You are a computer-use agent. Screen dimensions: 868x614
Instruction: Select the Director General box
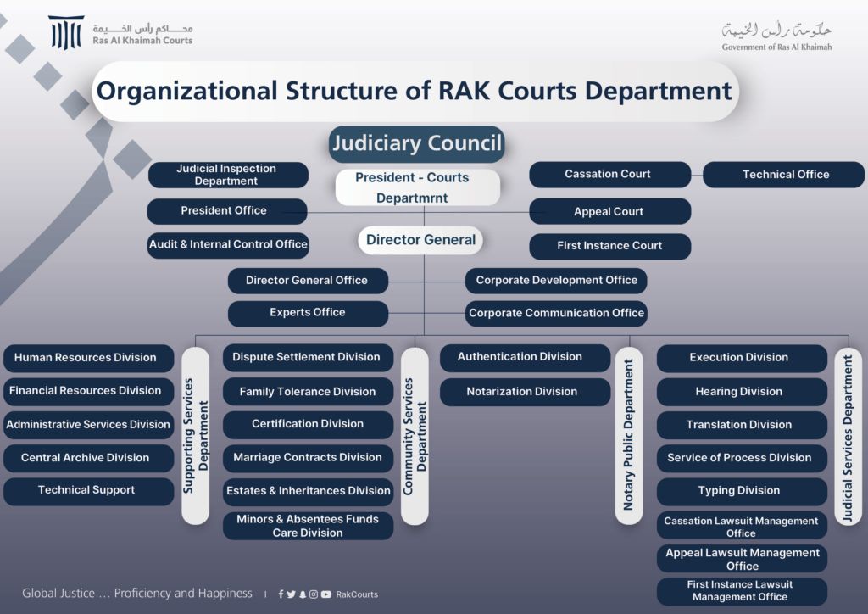[x=420, y=240]
